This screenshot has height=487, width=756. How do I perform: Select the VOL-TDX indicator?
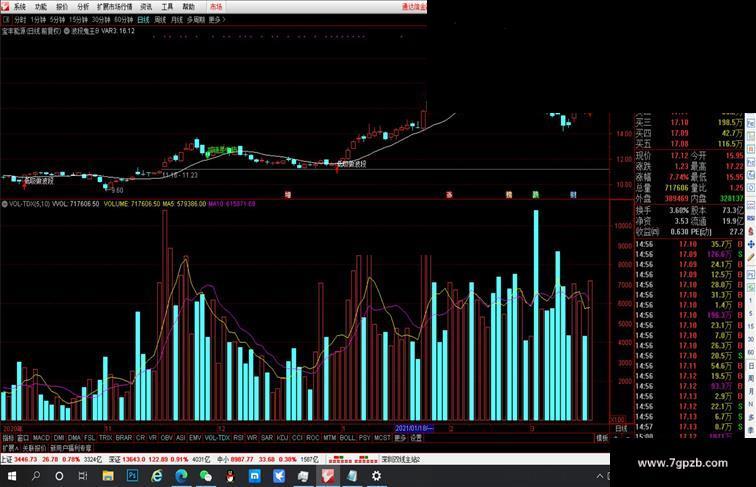point(217,438)
